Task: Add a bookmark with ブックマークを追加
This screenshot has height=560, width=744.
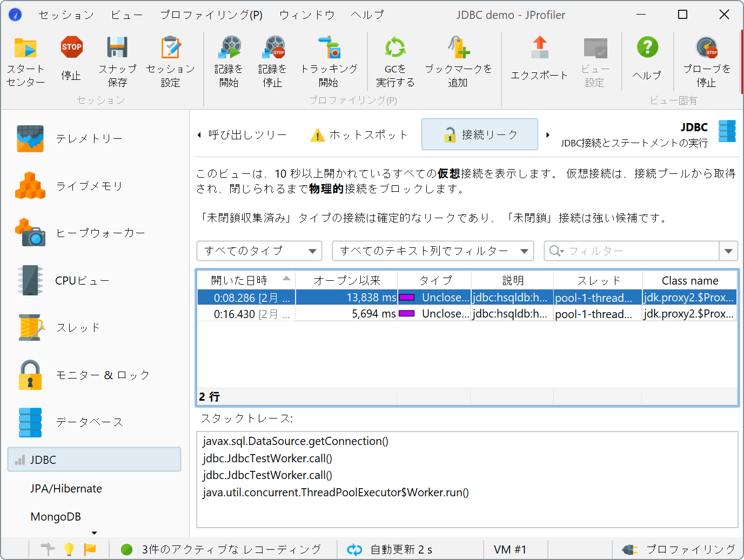Action: pyautogui.click(x=458, y=63)
